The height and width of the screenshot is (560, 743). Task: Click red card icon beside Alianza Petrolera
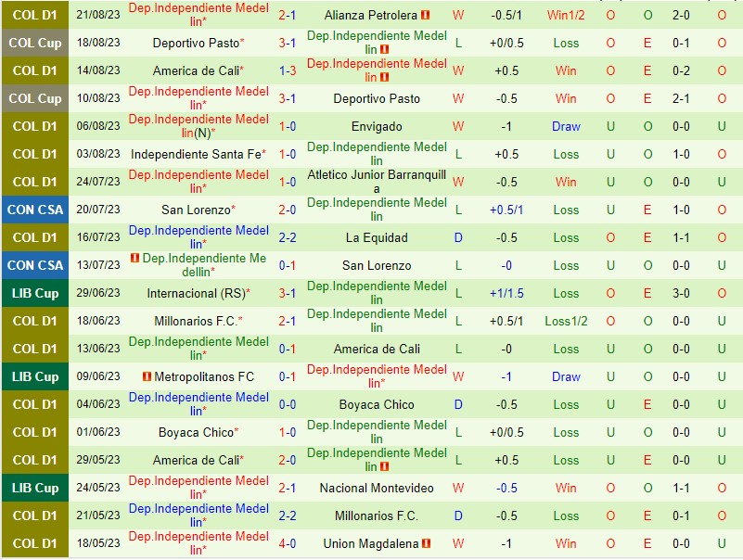click(425, 15)
